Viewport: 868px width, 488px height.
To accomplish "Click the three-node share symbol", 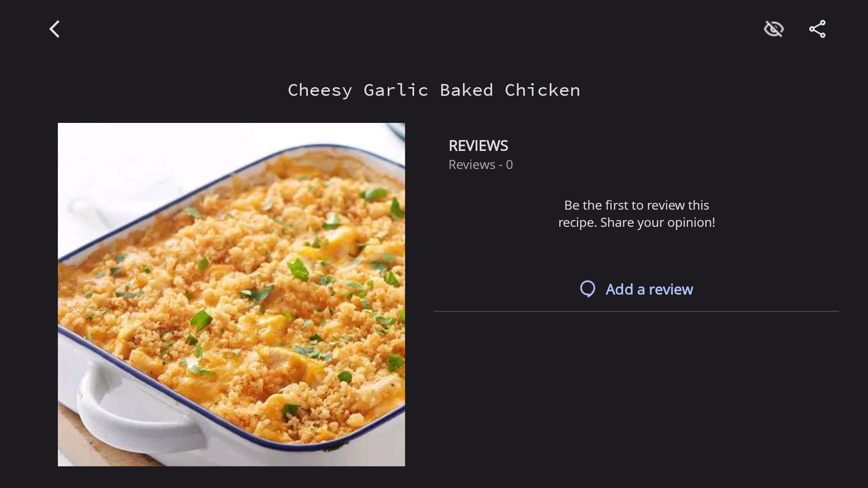I will [x=817, y=29].
